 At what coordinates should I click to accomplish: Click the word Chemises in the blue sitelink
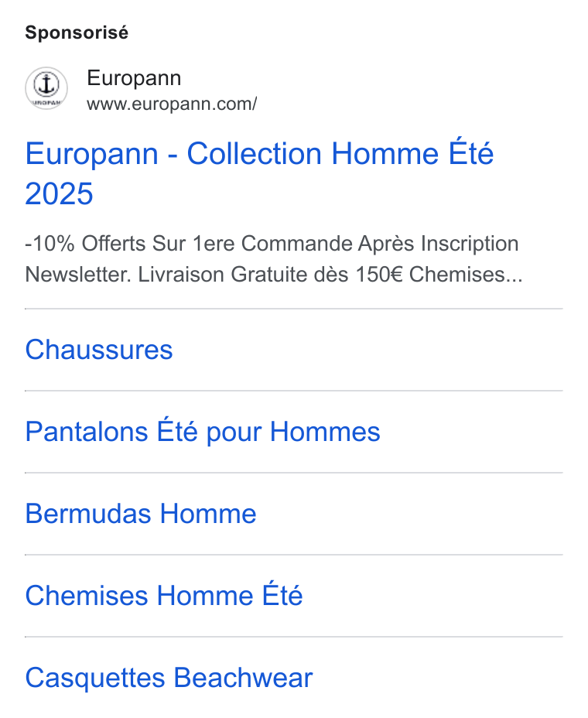point(87,596)
